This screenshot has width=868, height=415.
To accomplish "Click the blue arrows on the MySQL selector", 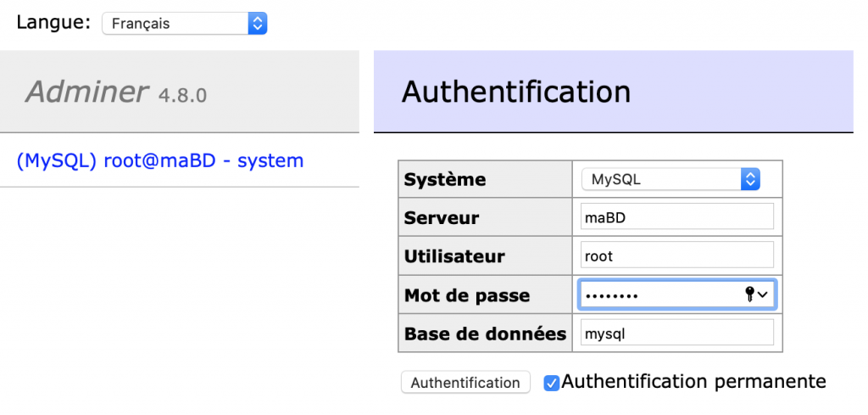I will 749,179.
